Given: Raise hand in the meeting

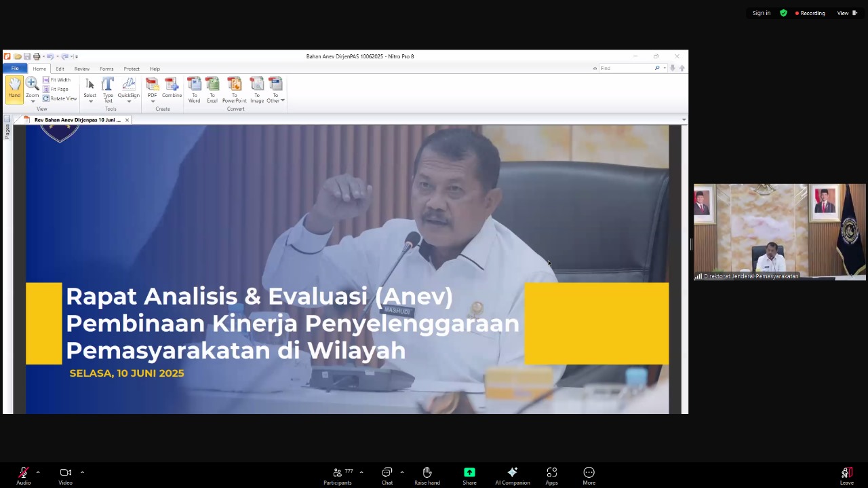Looking at the screenshot, I should [427, 473].
